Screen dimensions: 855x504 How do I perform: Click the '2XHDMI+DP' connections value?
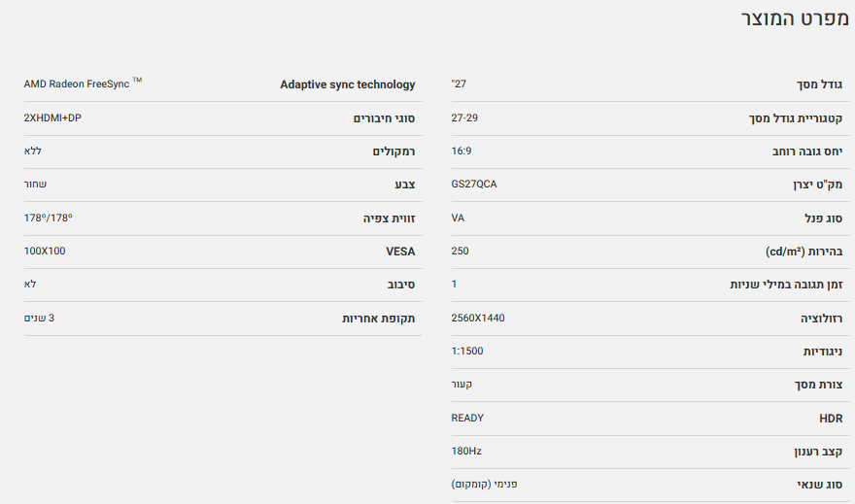coord(52,118)
